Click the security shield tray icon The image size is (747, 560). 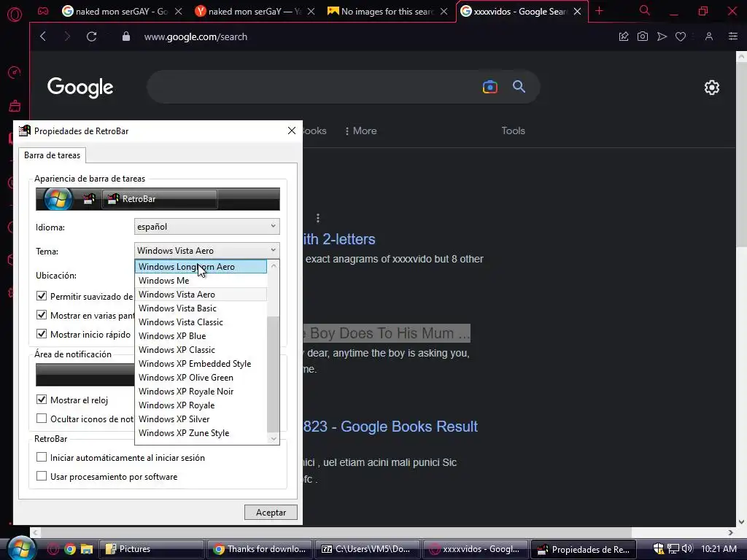click(x=659, y=549)
